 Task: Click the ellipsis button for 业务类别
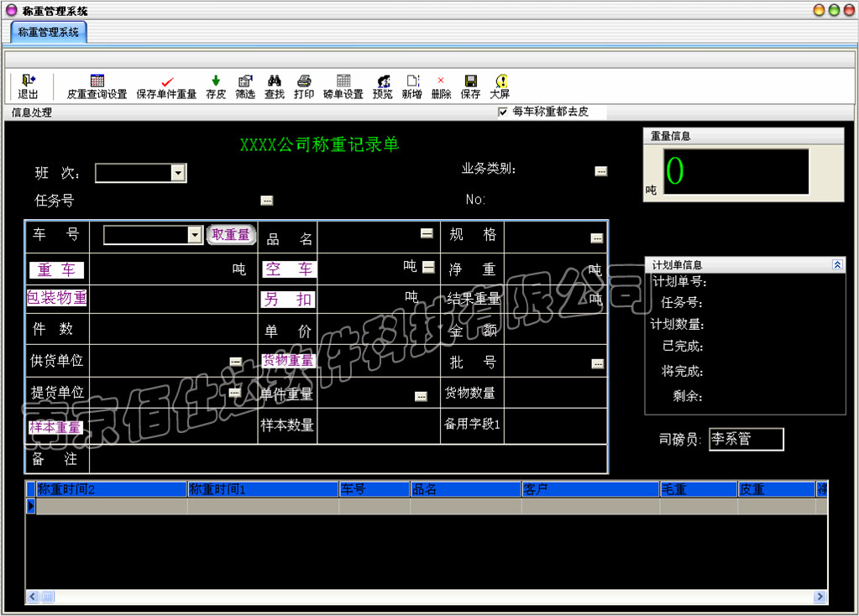[601, 171]
